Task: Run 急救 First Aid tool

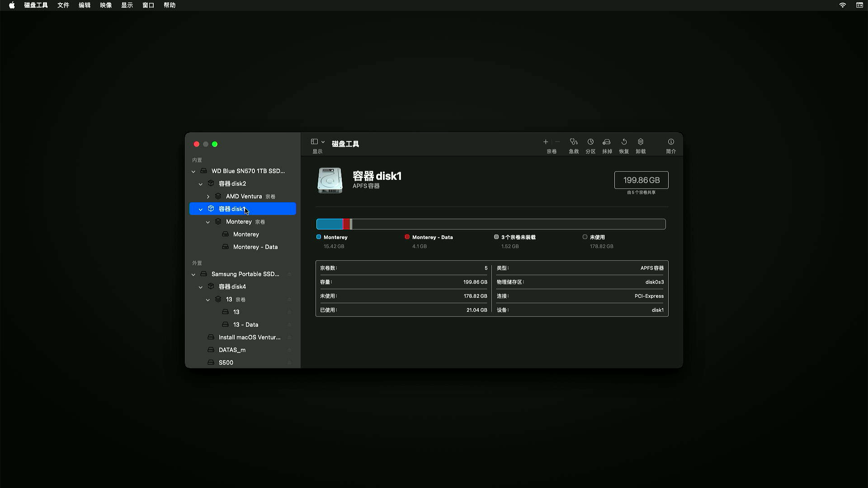Action: click(x=574, y=145)
